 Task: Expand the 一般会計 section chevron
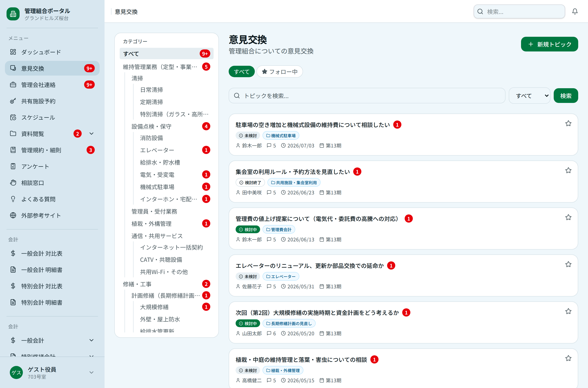[91, 340]
